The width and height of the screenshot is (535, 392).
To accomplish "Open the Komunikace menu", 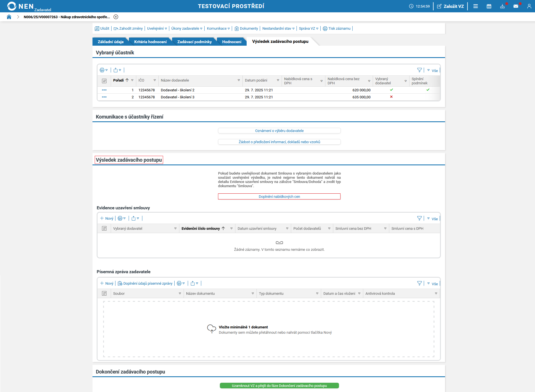I will pyautogui.click(x=218, y=28).
